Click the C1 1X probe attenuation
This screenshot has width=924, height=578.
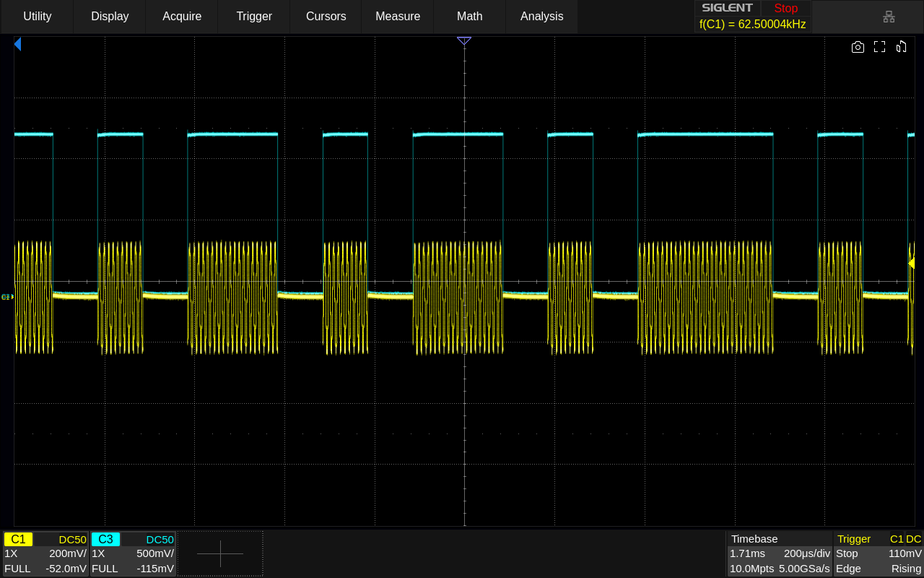(x=11, y=553)
